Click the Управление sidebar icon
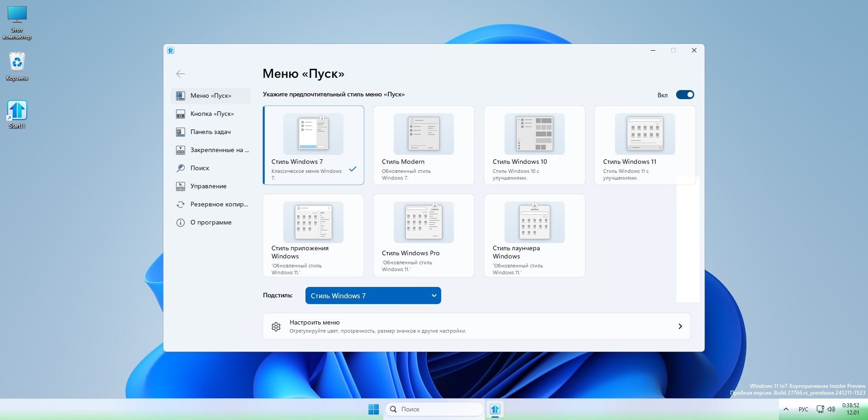This screenshot has width=868, height=420. [180, 186]
